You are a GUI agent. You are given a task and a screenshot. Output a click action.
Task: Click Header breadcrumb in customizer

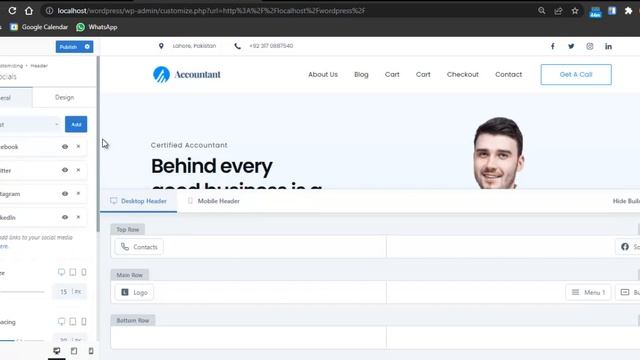coord(39,66)
